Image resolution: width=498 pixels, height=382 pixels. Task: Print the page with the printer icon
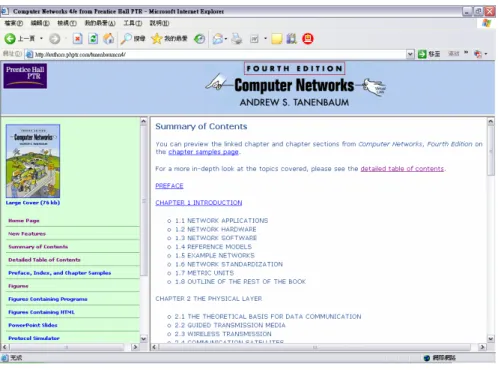pos(237,39)
